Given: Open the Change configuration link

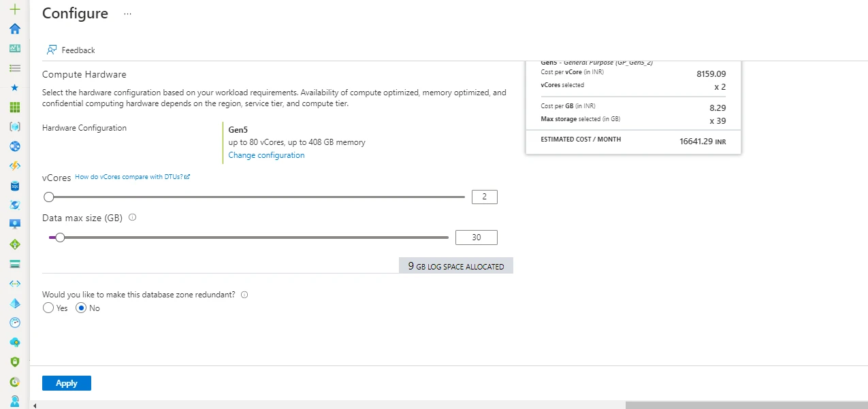Looking at the screenshot, I should click(266, 154).
